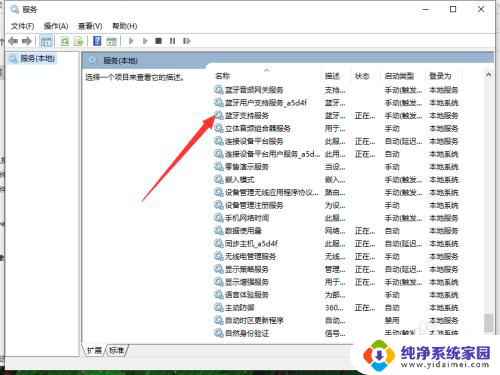Image resolution: width=500 pixels, height=375 pixels.
Task: Click the gear icon beside 数据使用量
Action: click(x=219, y=230)
